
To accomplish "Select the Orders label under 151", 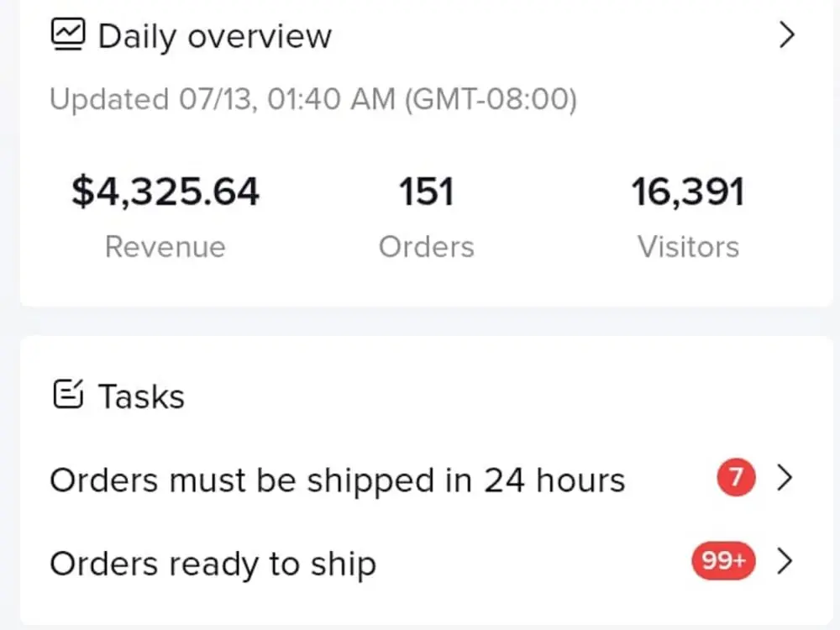I will (426, 247).
